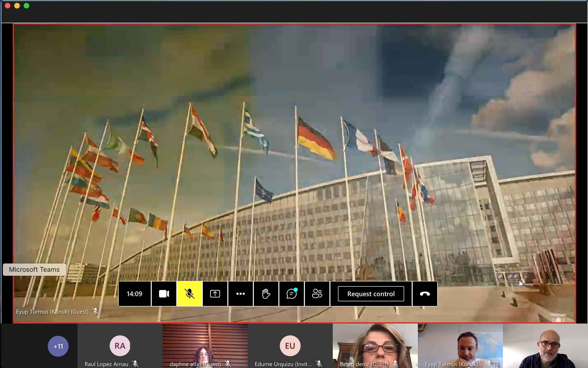Click the green macOS fullscreen window button
Image resolution: width=588 pixels, height=368 pixels.
tap(26, 6)
